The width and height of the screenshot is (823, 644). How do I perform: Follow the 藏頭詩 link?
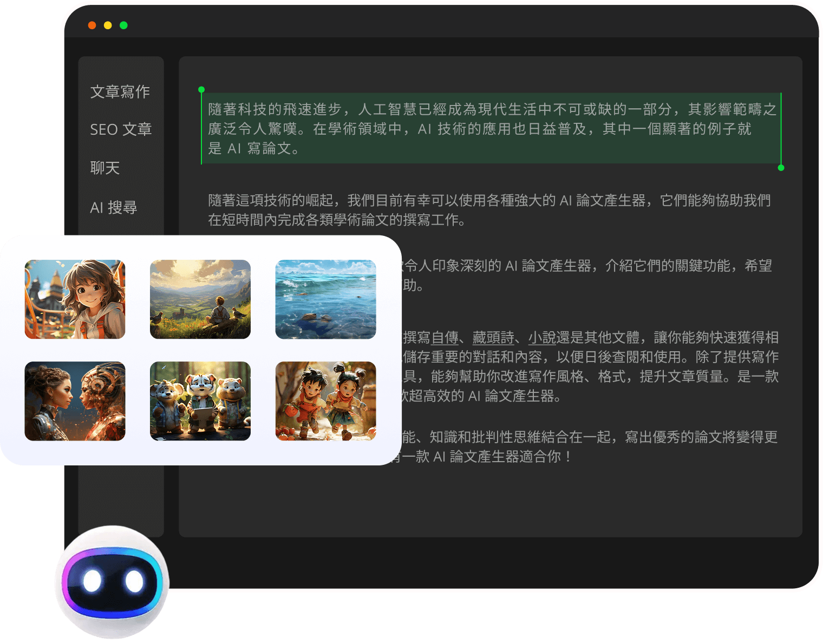pyautogui.click(x=493, y=338)
